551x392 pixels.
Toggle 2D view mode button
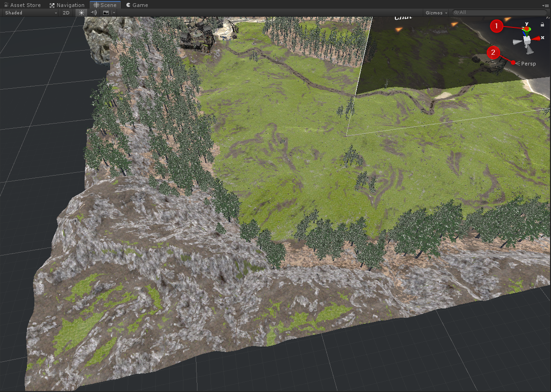(66, 13)
